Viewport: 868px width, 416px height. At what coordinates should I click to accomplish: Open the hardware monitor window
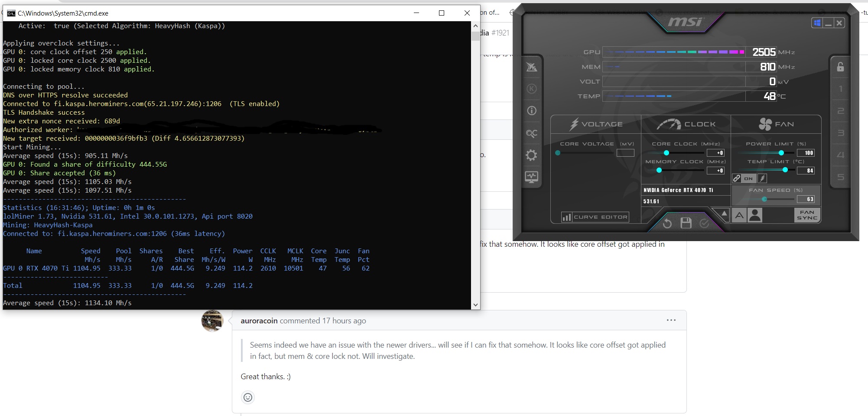click(x=532, y=177)
